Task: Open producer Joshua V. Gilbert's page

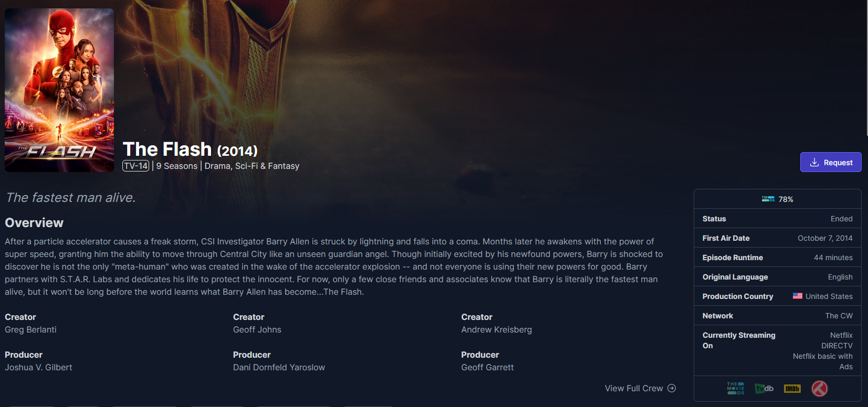Action: pos(38,367)
